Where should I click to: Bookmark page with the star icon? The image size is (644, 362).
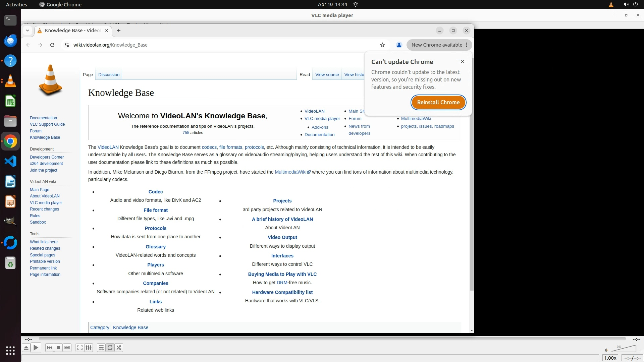(382, 45)
